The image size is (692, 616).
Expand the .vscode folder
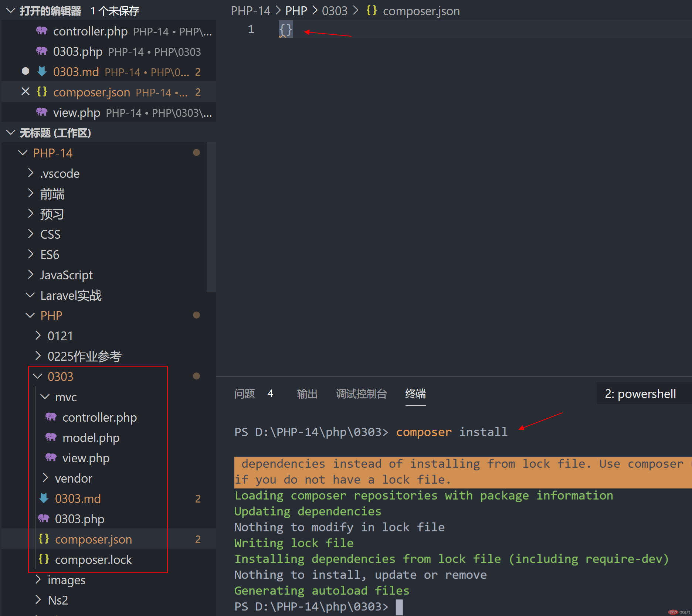tap(30, 173)
